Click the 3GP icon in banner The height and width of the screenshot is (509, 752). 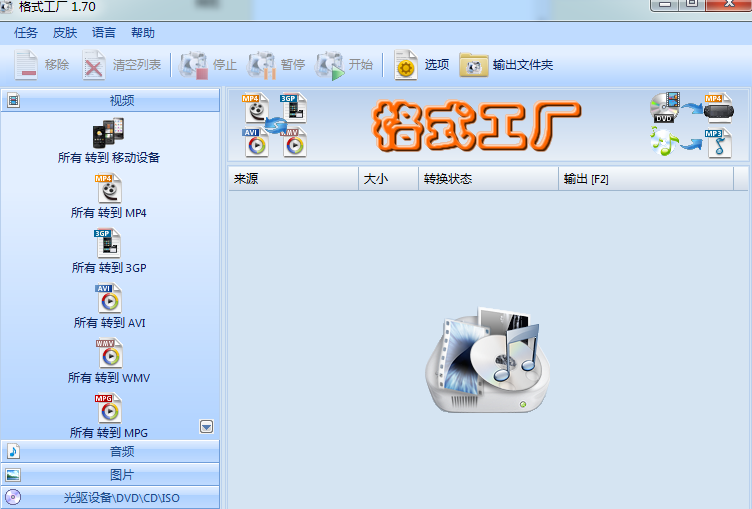click(293, 107)
